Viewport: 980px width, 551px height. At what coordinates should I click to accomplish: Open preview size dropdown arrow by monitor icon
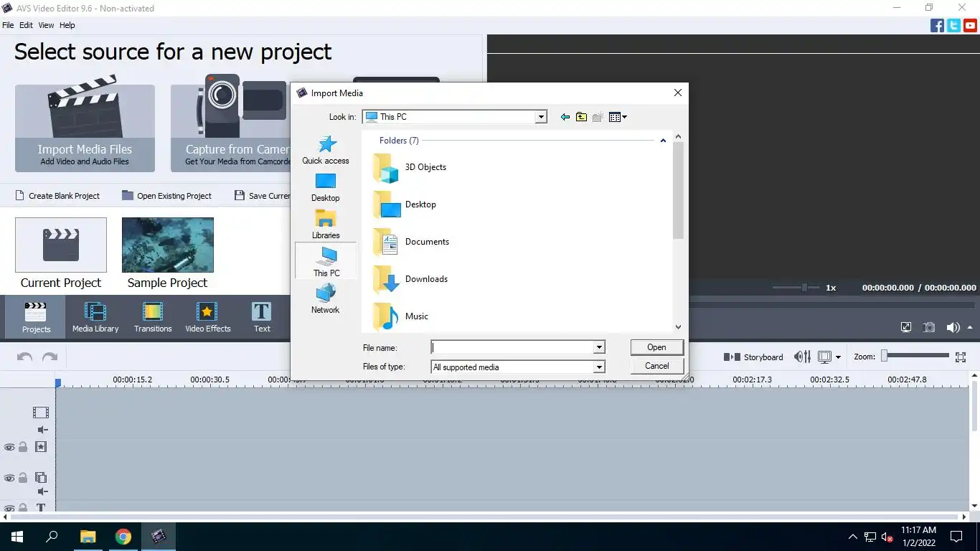pos(838,357)
